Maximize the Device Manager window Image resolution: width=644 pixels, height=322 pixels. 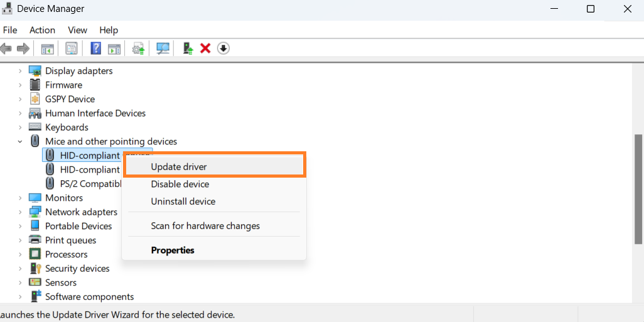click(x=591, y=9)
